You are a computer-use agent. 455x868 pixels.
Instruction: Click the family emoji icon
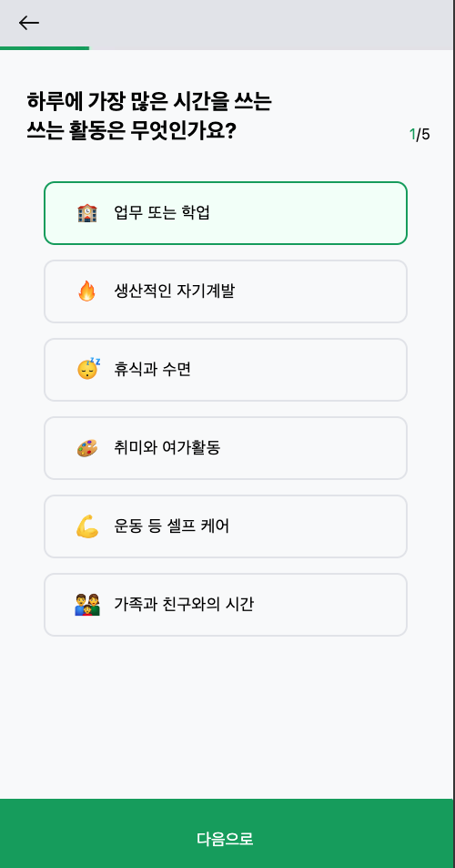coord(87,605)
